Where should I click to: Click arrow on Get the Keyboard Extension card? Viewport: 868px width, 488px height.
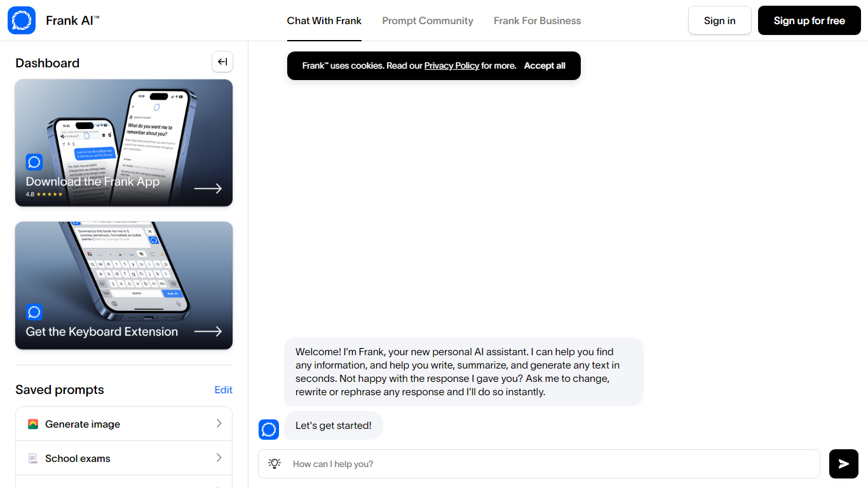(208, 332)
